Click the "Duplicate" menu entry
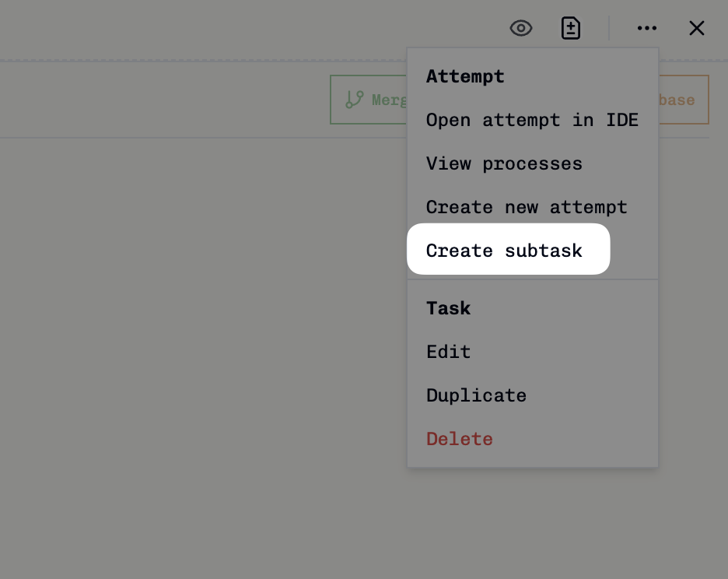This screenshot has width=728, height=579. 476,395
